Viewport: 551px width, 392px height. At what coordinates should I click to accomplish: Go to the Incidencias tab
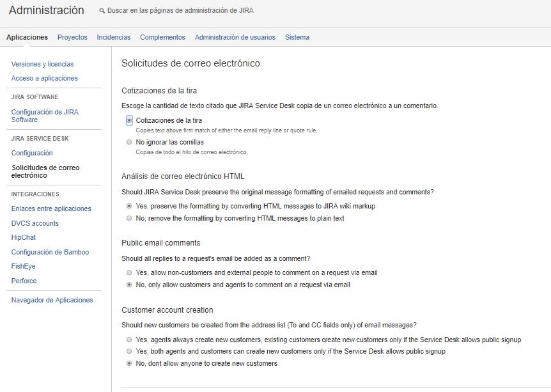pyautogui.click(x=114, y=37)
